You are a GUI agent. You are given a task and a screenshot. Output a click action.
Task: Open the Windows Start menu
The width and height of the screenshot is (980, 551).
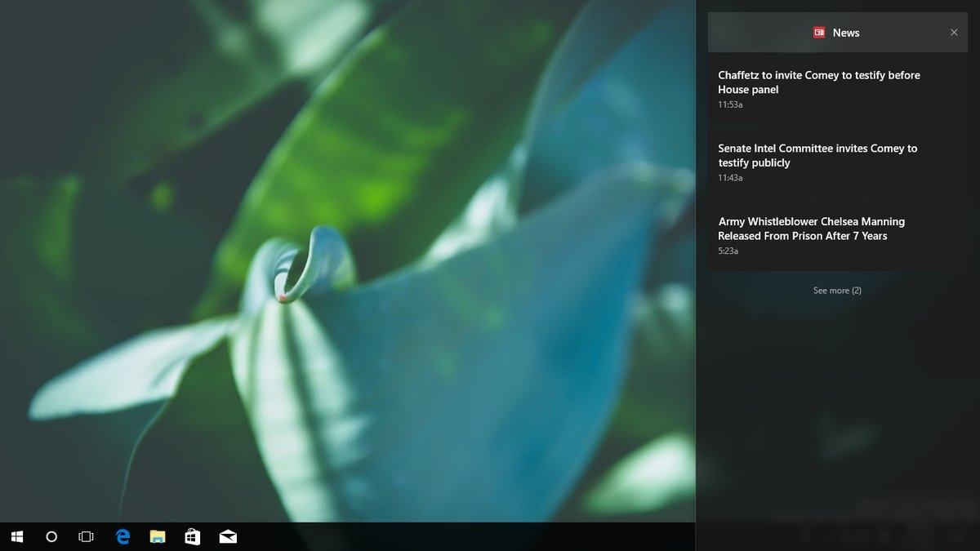coord(17,536)
